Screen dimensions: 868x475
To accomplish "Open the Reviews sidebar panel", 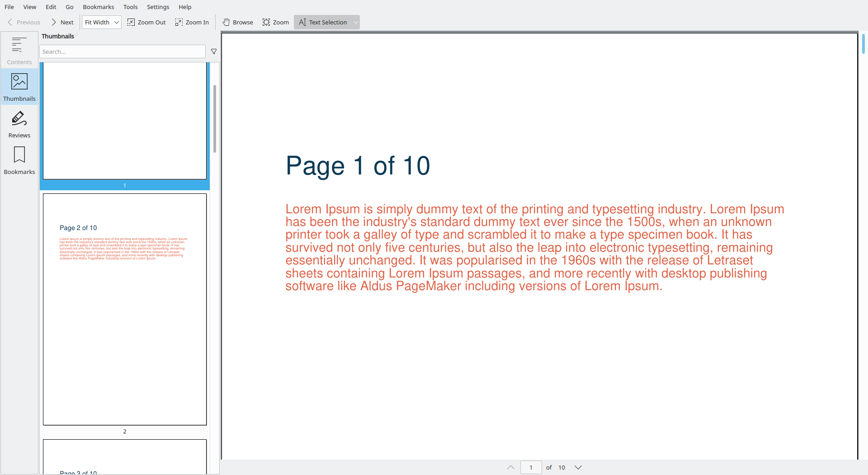I will tap(19, 123).
